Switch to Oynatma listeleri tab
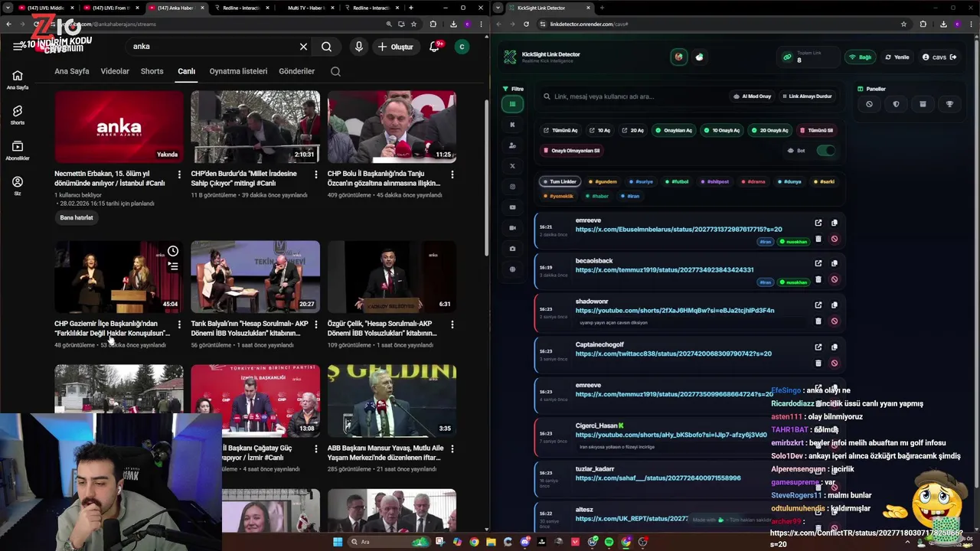Screen dimensions: 980x551 pyautogui.click(x=238, y=71)
